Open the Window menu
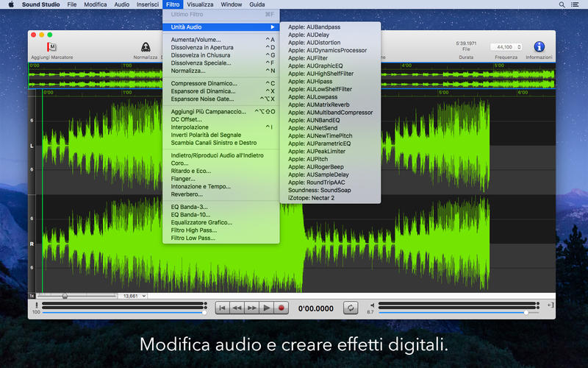 click(231, 4)
